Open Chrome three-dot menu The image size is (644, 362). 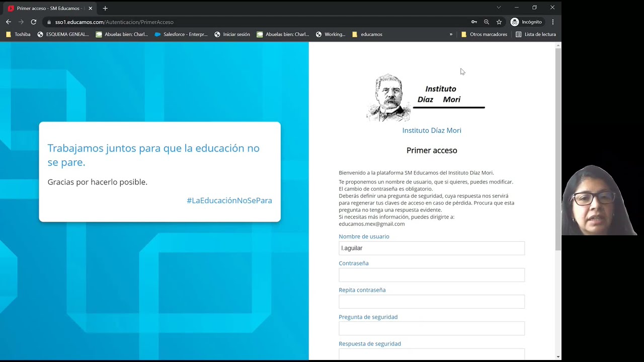[553, 22]
